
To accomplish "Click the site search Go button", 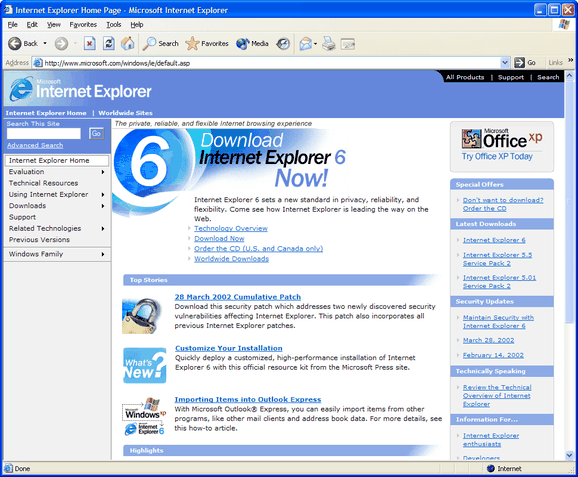I will point(96,133).
